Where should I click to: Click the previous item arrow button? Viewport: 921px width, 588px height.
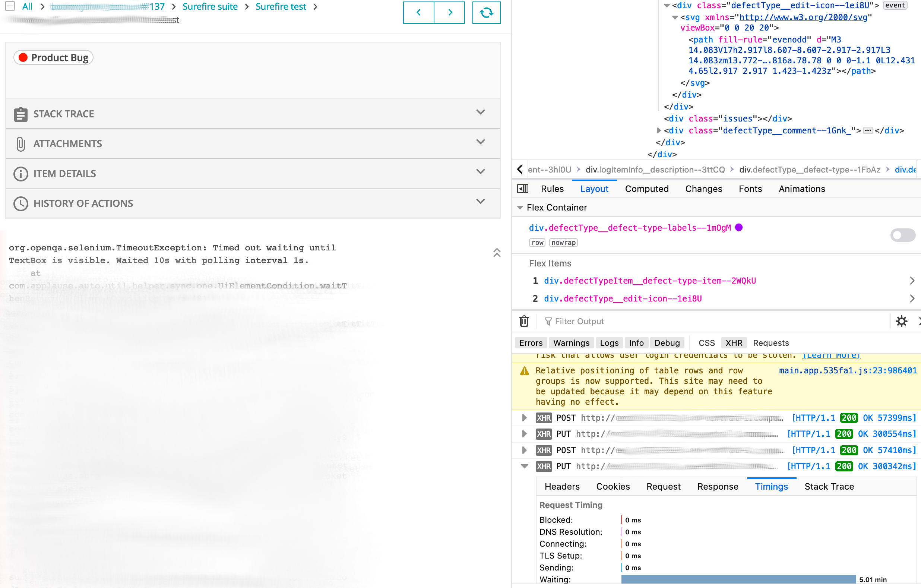(x=418, y=13)
